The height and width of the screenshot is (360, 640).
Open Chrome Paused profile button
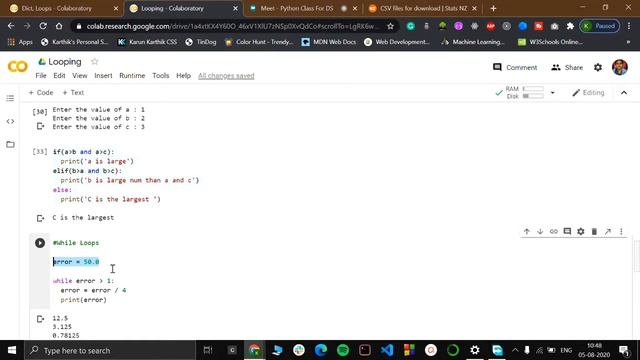click(x=600, y=26)
